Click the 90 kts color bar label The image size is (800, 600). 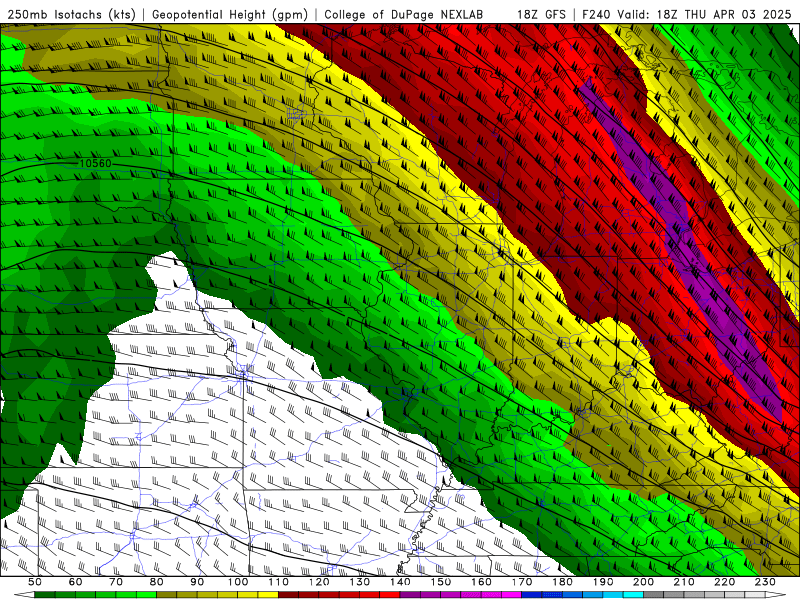(197, 582)
